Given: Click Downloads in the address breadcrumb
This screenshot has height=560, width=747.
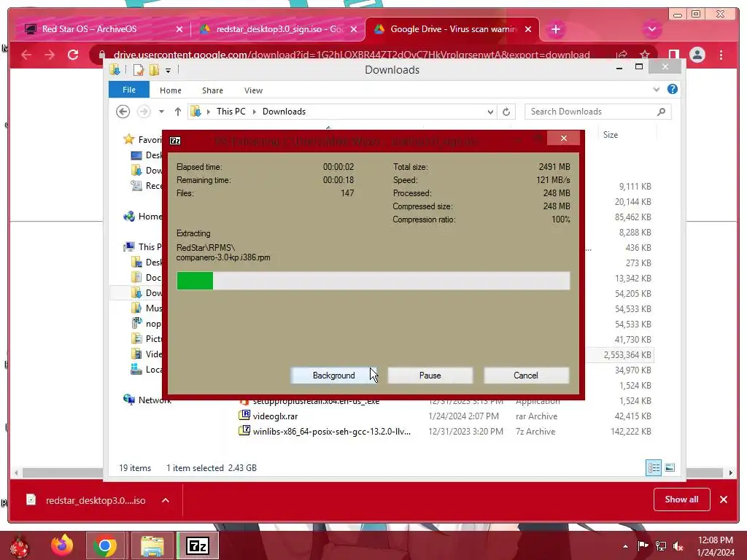Looking at the screenshot, I should pos(284,112).
